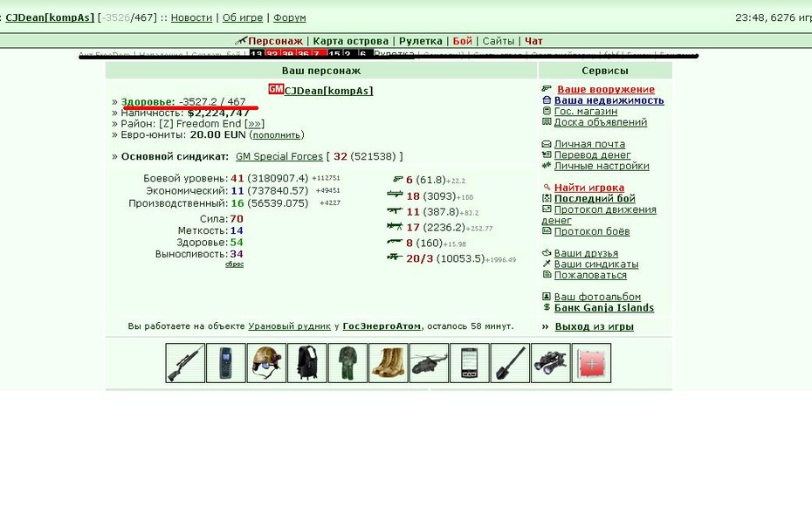
Task: Open GM Special Forces syndicate link
Action: (x=279, y=156)
